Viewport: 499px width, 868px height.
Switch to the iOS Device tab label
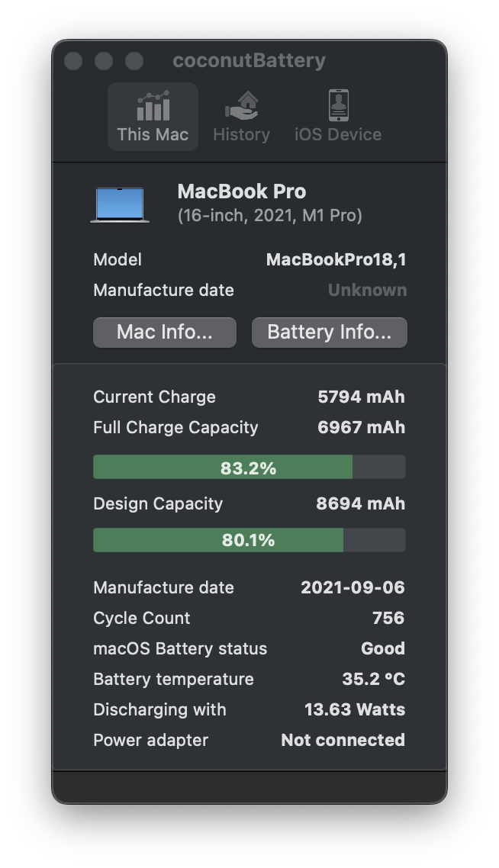click(338, 134)
